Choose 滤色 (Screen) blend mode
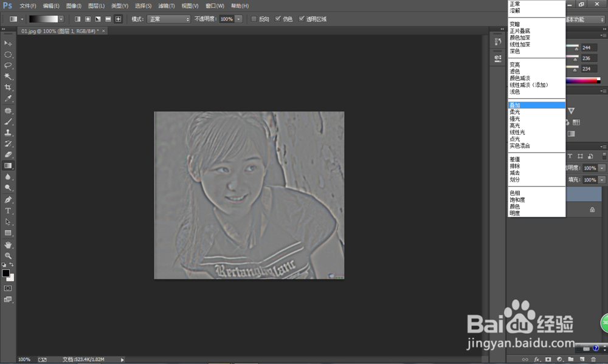The width and height of the screenshot is (608, 364). pos(537,71)
